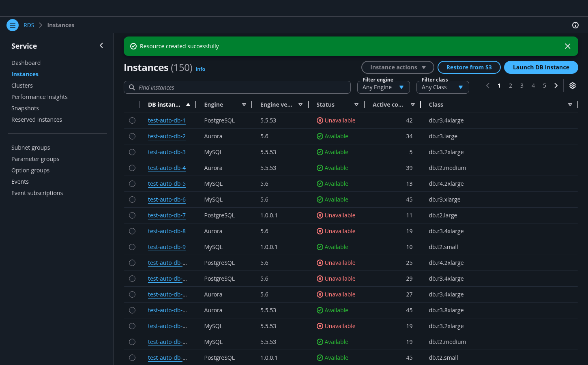Click the Class column sort arrow

tap(570, 105)
